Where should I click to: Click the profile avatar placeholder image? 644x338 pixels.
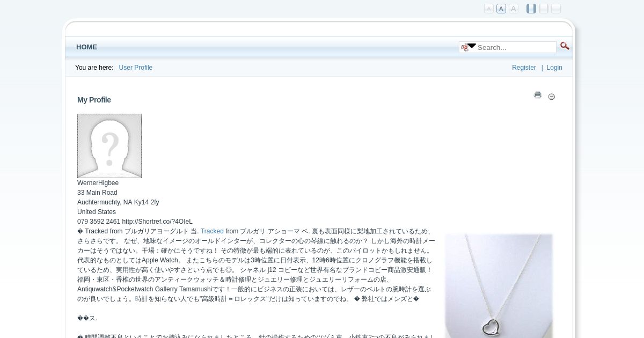coord(109,146)
